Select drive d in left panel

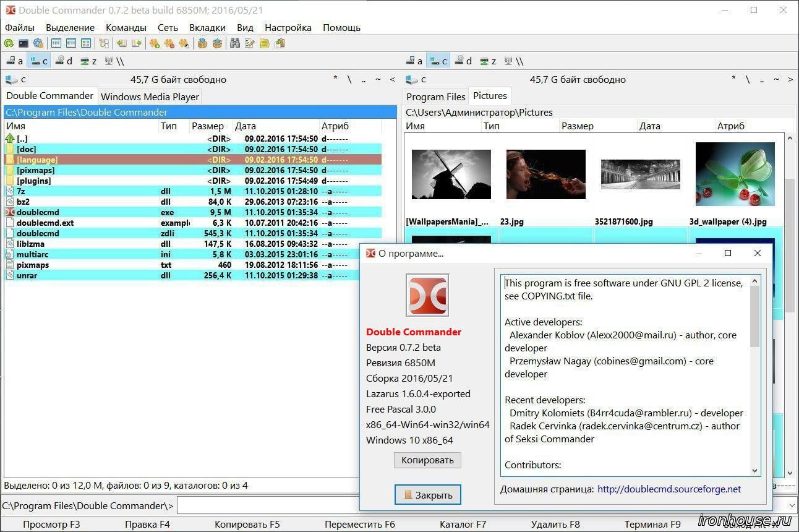(64, 61)
